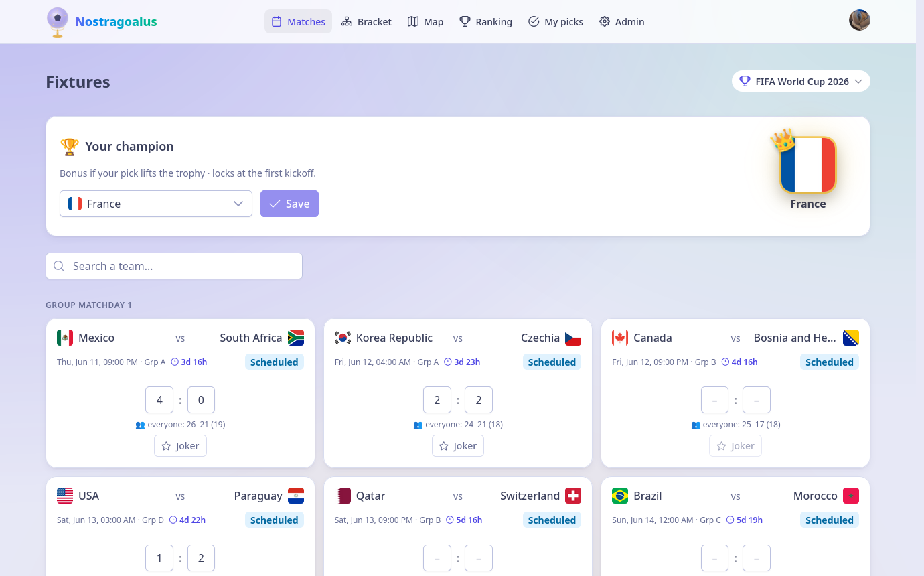Toggle Joker on Canada vs Bosnia match

point(735,446)
